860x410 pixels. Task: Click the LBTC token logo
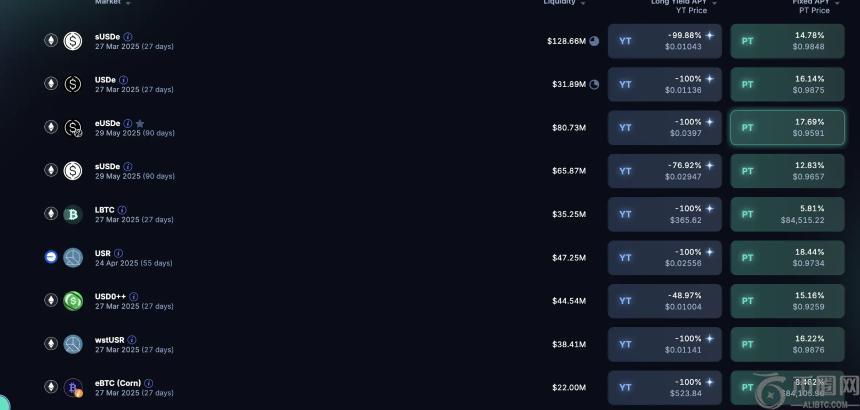(x=73, y=214)
